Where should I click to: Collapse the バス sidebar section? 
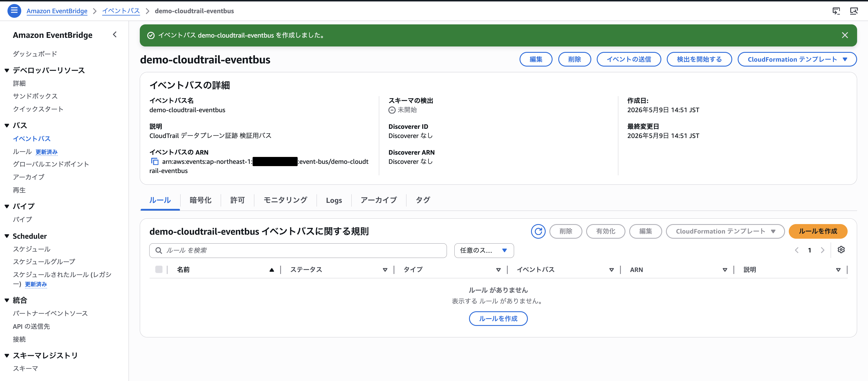(x=7, y=126)
